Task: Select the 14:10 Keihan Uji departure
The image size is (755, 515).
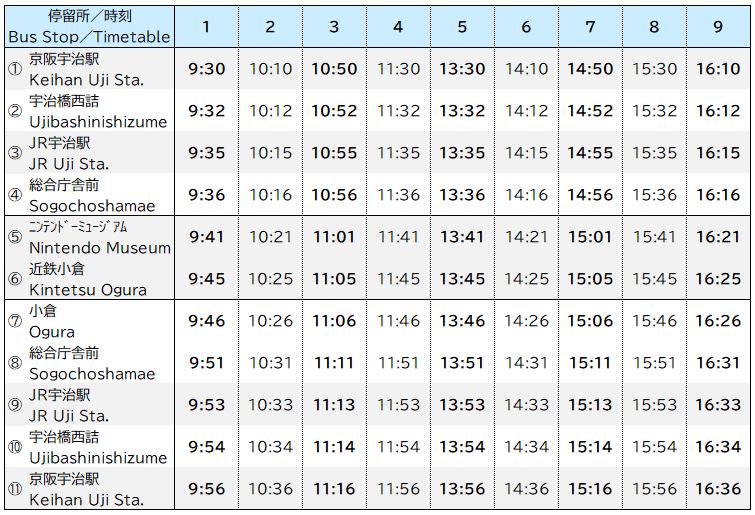Action: click(526, 69)
